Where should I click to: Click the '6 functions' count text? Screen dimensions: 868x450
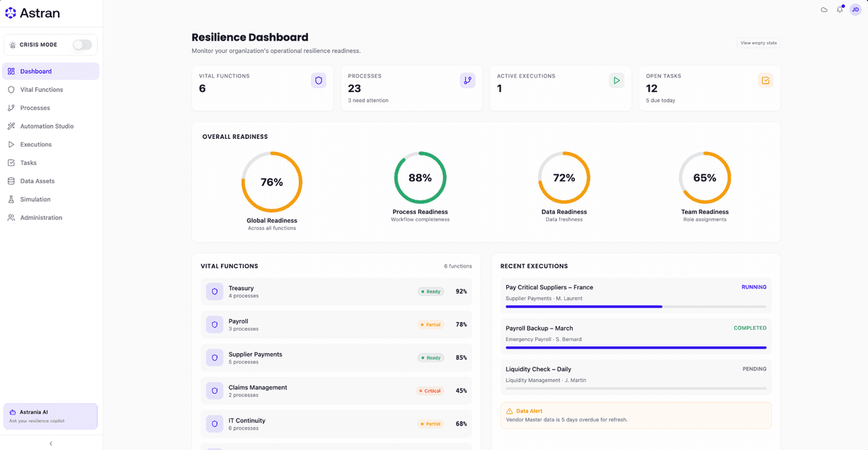click(x=458, y=266)
